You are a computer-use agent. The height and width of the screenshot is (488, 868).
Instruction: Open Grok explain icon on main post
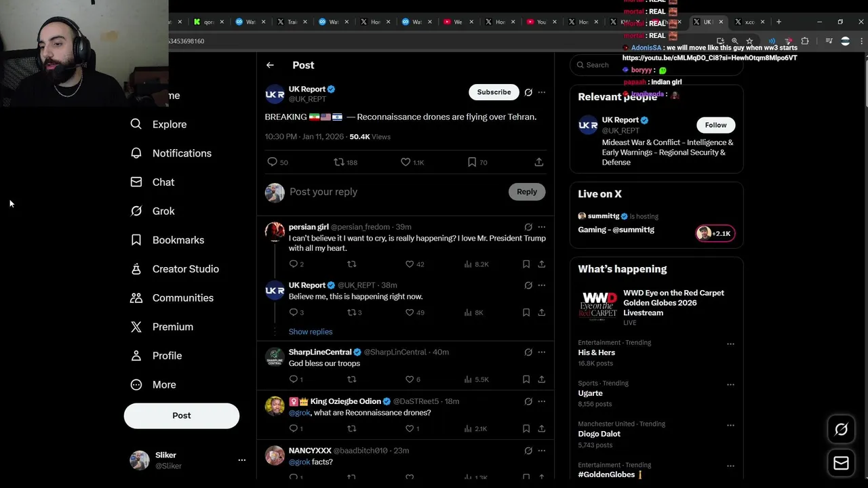click(528, 92)
